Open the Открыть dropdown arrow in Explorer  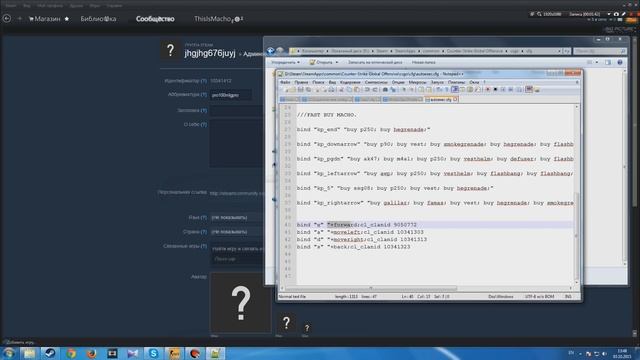[337, 62]
